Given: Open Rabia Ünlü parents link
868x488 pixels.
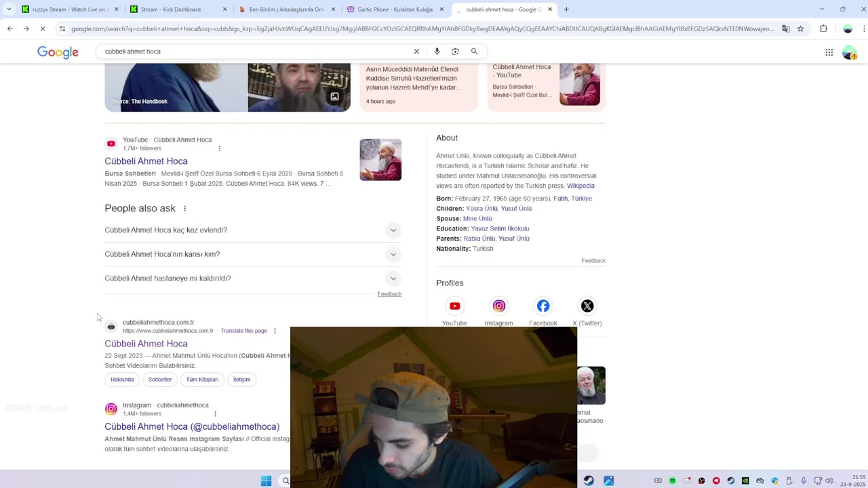Looking at the screenshot, I should click(479, 239).
